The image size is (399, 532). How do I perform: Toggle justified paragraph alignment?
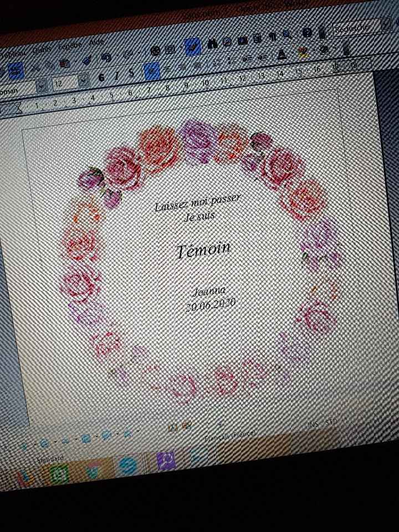click(x=197, y=64)
